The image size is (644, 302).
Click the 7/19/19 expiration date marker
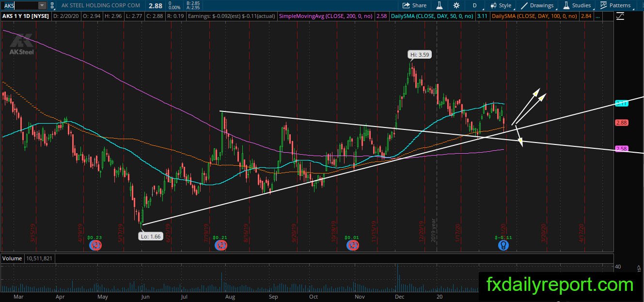[207, 233]
